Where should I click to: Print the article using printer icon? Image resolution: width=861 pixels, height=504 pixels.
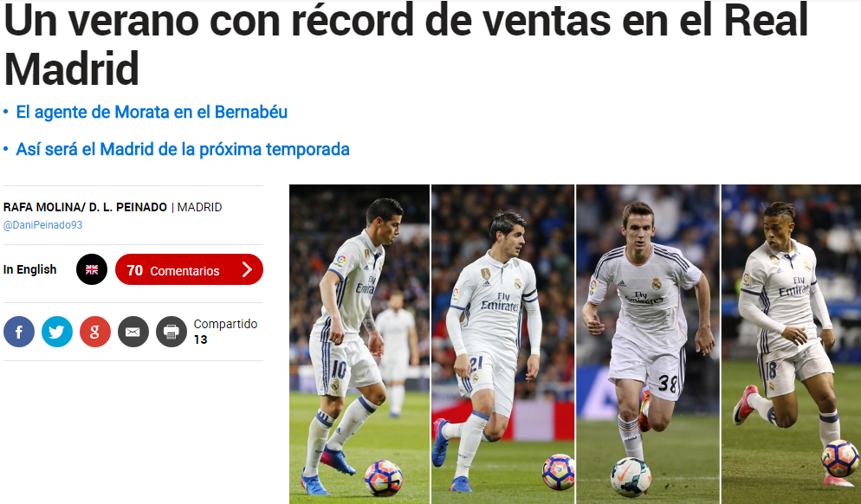click(172, 332)
